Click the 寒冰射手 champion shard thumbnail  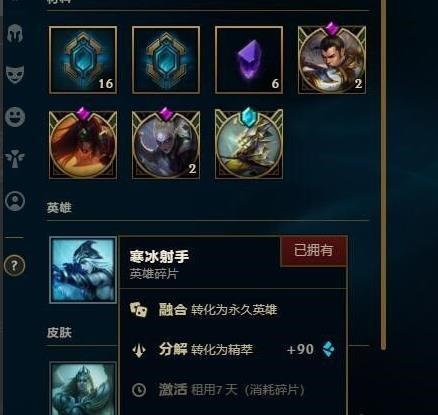point(83,270)
